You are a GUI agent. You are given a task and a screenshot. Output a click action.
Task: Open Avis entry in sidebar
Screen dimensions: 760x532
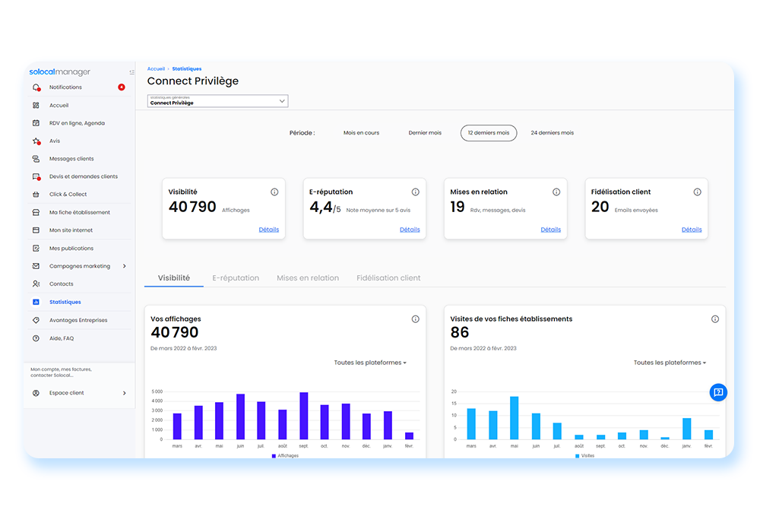[x=55, y=141]
